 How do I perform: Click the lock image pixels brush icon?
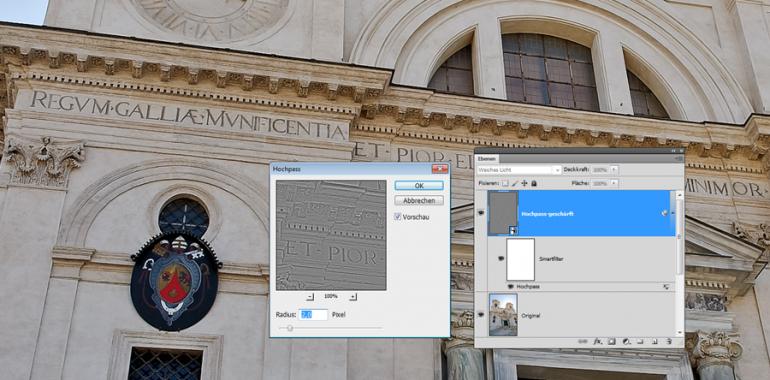click(x=515, y=183)
